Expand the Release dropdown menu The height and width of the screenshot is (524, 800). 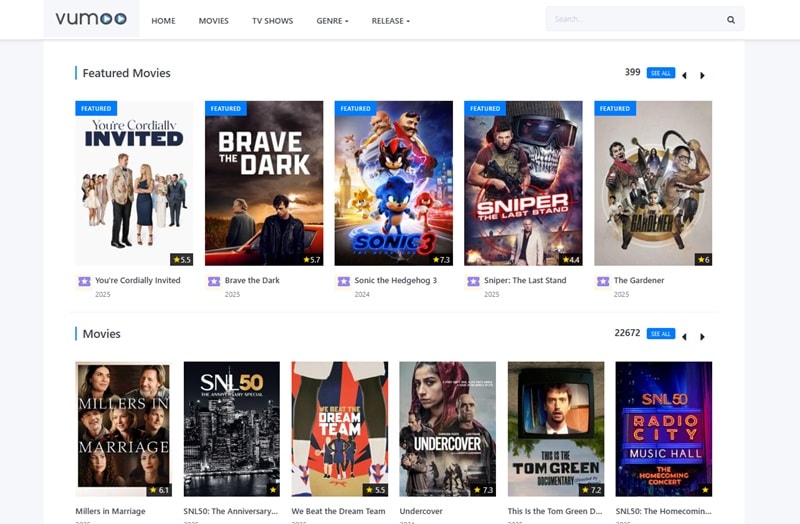[x=390, y=21]
